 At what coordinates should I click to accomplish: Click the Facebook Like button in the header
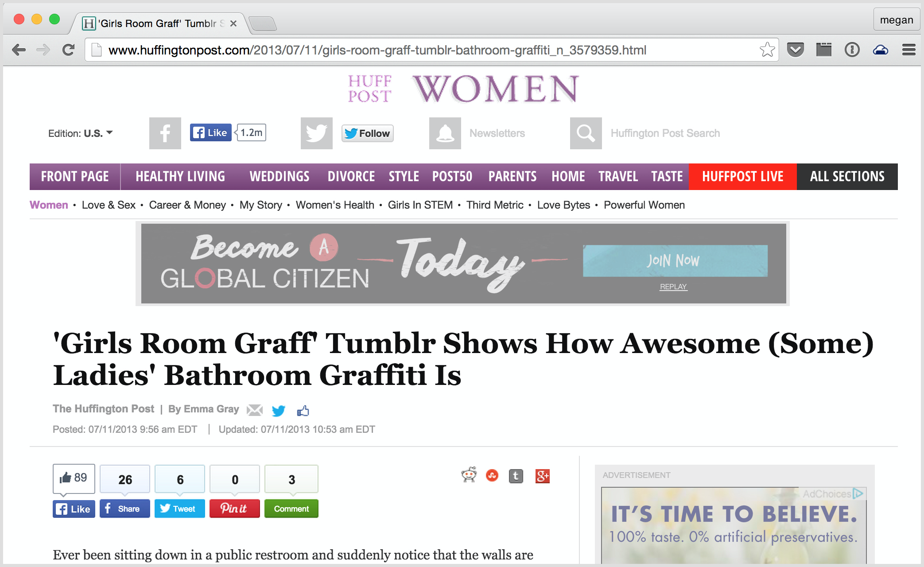click(210, 132)
